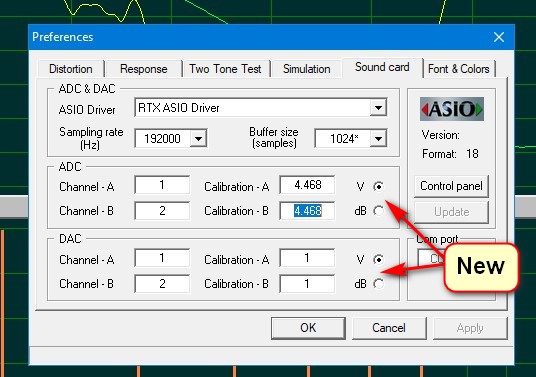The width and height of the screenshot is (536, 377).
Task: Select the Two Tone Test tab
Action: [225, 69]
